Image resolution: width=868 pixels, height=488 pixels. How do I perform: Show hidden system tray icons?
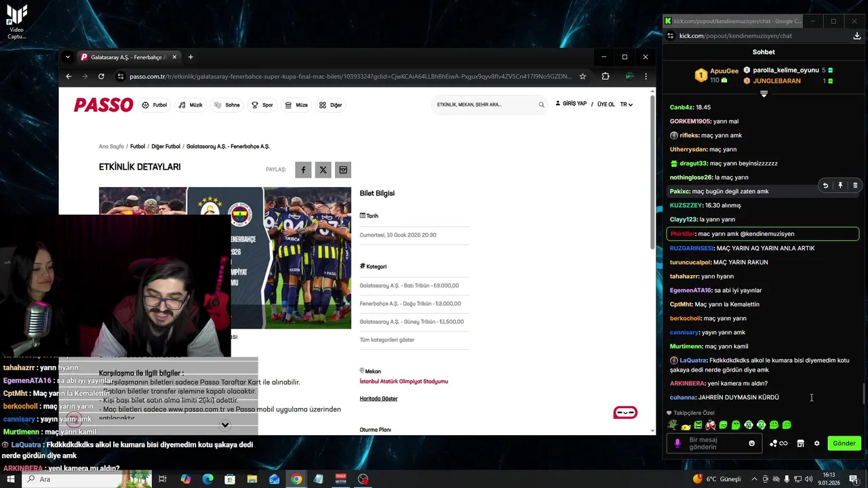[x=754, y=479]
